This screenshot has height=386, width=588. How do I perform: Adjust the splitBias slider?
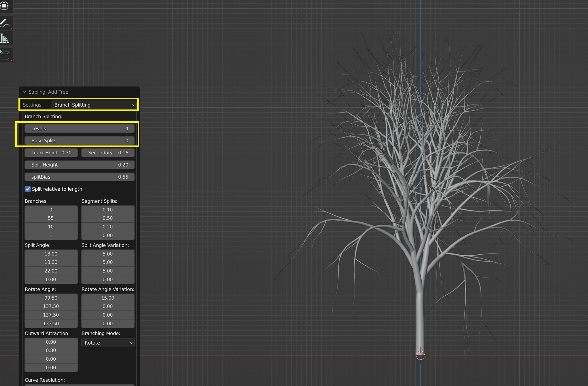79,177
